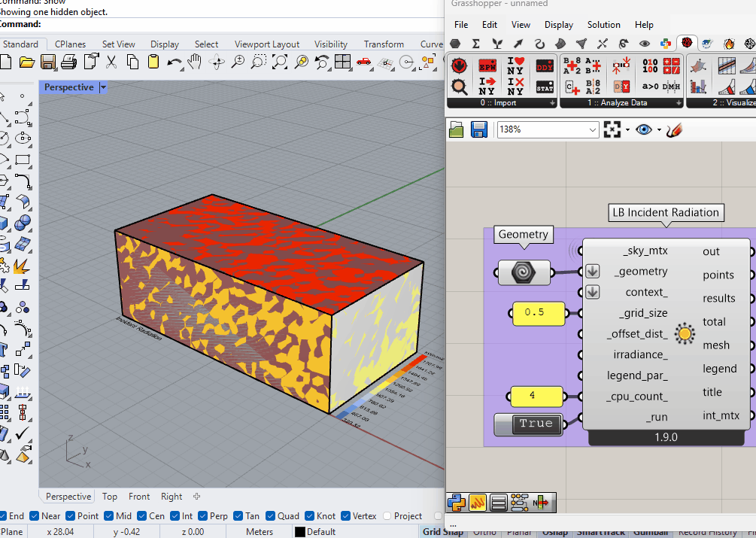Image resolution: width=756 pixels, height=538 pixels.
Task: Click the Grasshopper save document icon
Action: 479,129
